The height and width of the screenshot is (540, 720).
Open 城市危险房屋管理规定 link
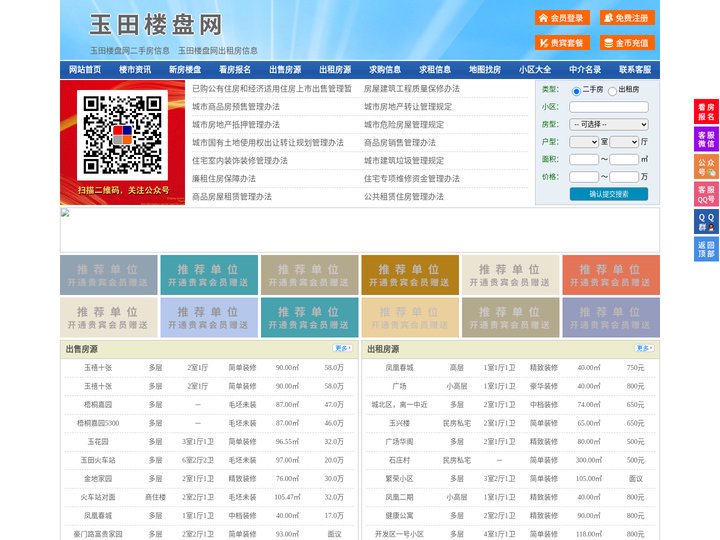[404, 124]
